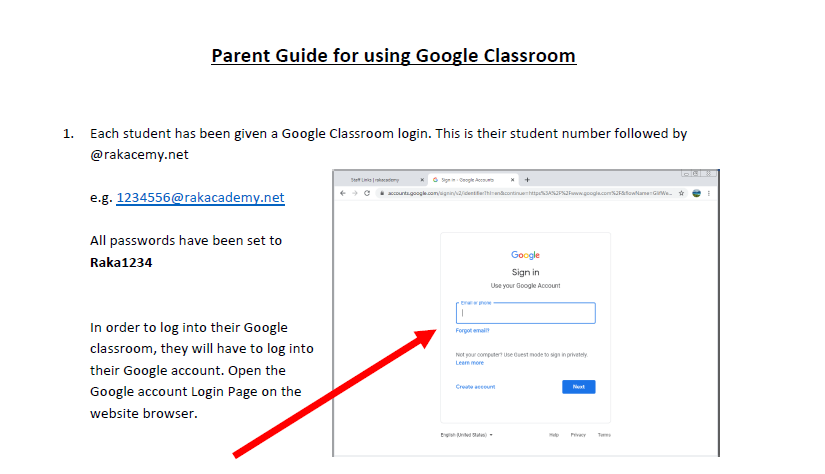
Task: Close the Sign in Google Accounts tab
Action: point(512,180)
